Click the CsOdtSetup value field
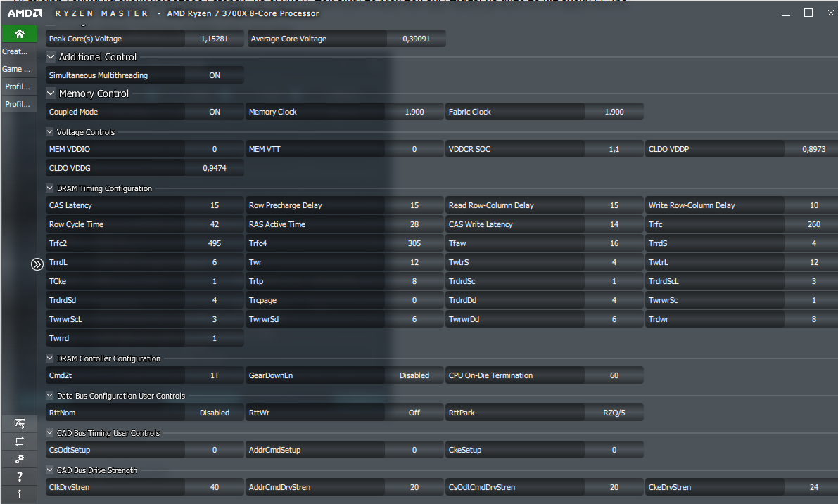The width and height of the screenshot is (838, 504). point(215,450)
